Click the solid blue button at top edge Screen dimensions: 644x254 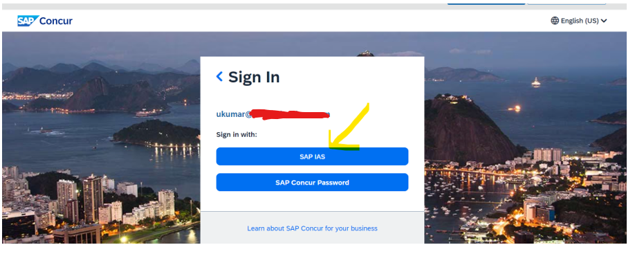(486, 3)
